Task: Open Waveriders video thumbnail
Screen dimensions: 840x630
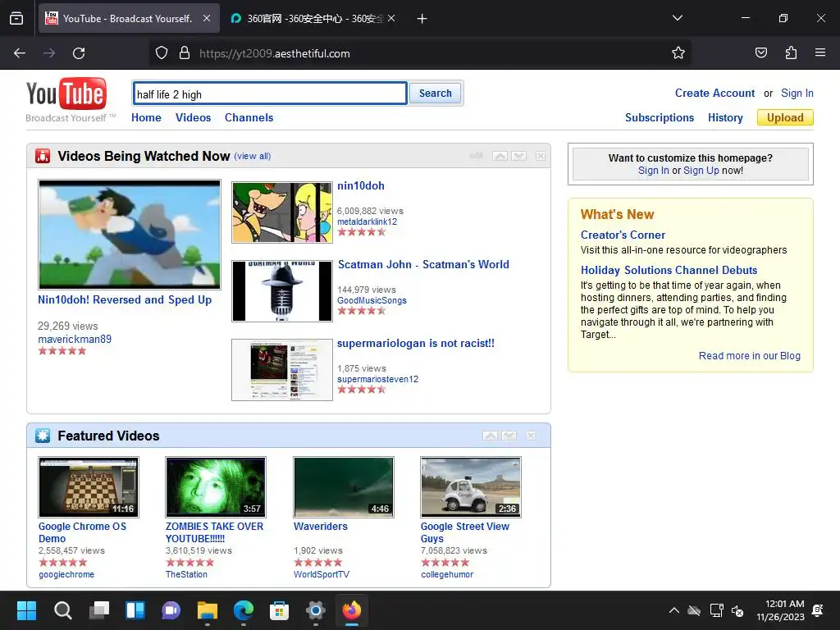Action: tap(344, 487)
